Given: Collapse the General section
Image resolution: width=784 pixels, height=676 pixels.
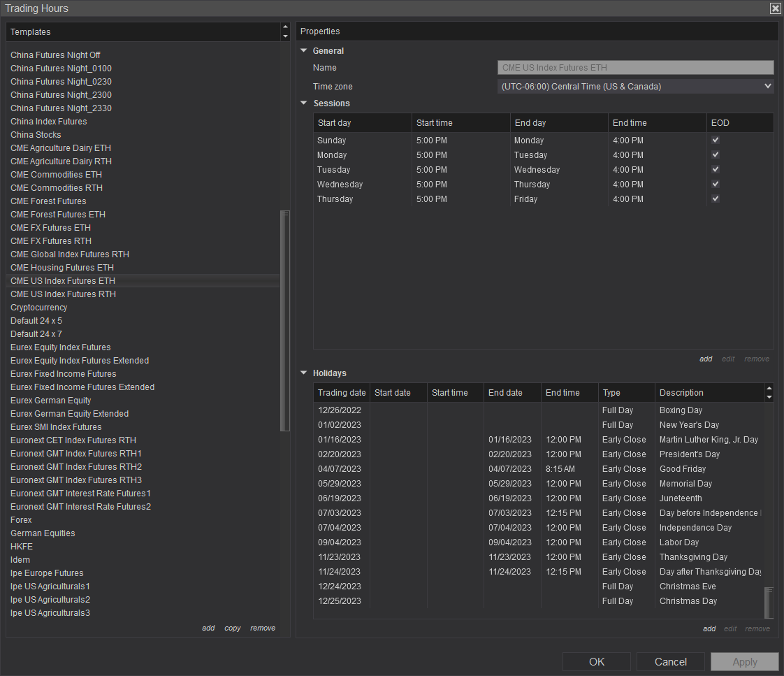Looking at the screenshot, I should (x=303, y=50).
